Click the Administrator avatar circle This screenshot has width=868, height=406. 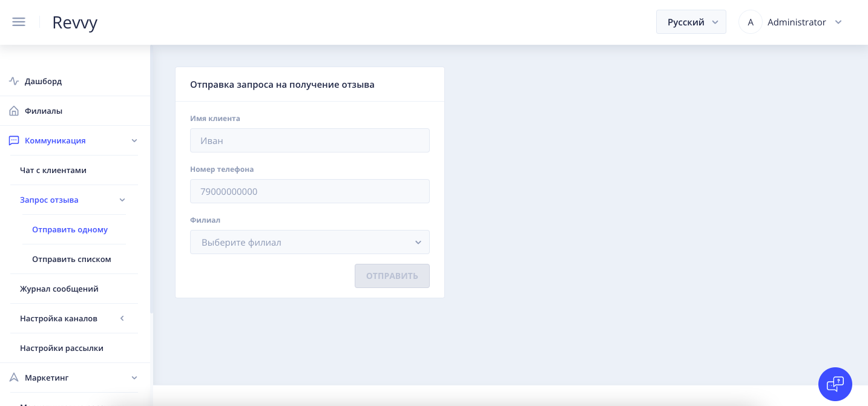751,22
